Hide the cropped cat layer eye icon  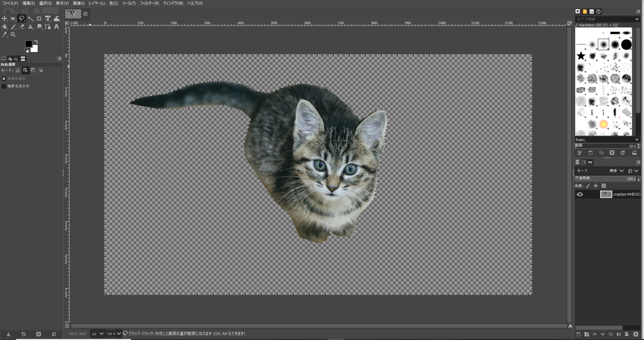[580, 194]
